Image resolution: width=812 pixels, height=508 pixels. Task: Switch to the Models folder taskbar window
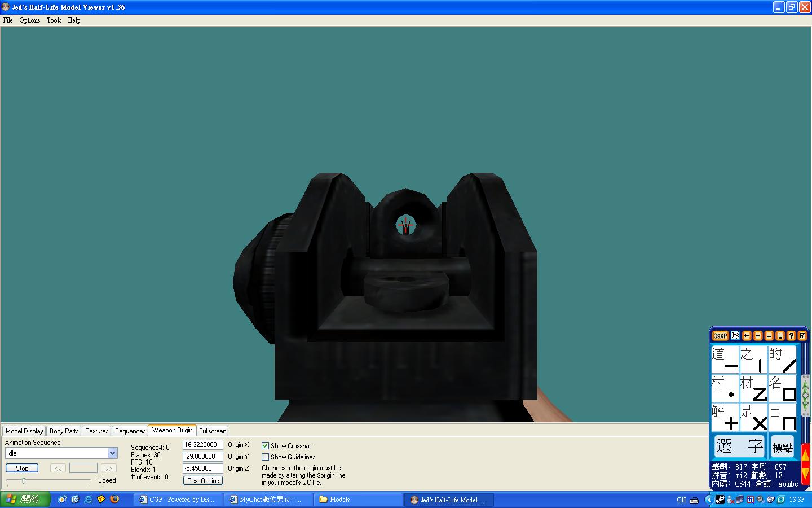point(359,500)
